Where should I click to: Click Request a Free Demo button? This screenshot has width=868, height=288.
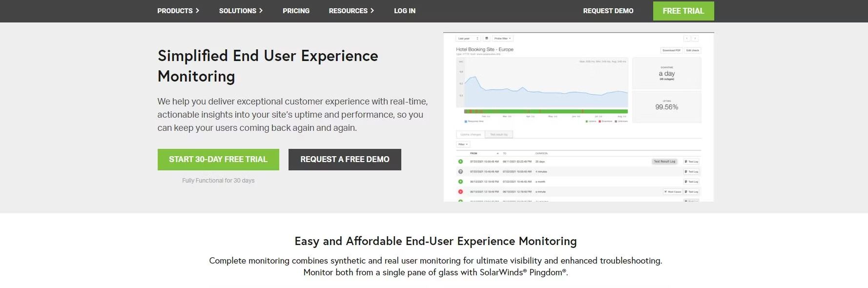[345, 160]
